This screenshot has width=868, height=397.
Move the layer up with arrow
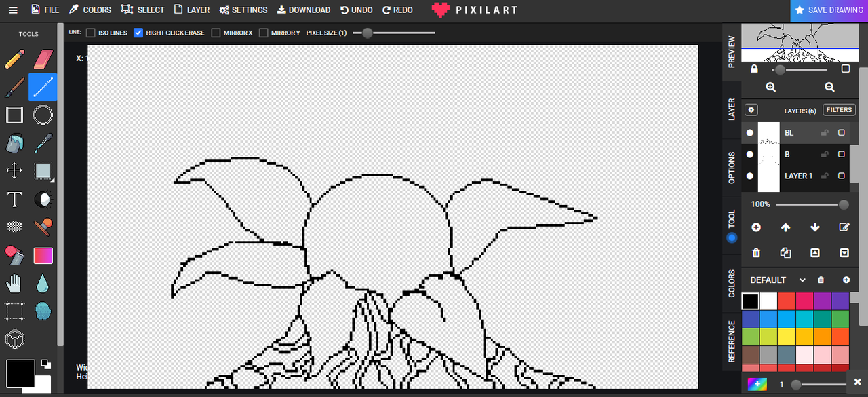pyautogui.click(x=785, y=227)
